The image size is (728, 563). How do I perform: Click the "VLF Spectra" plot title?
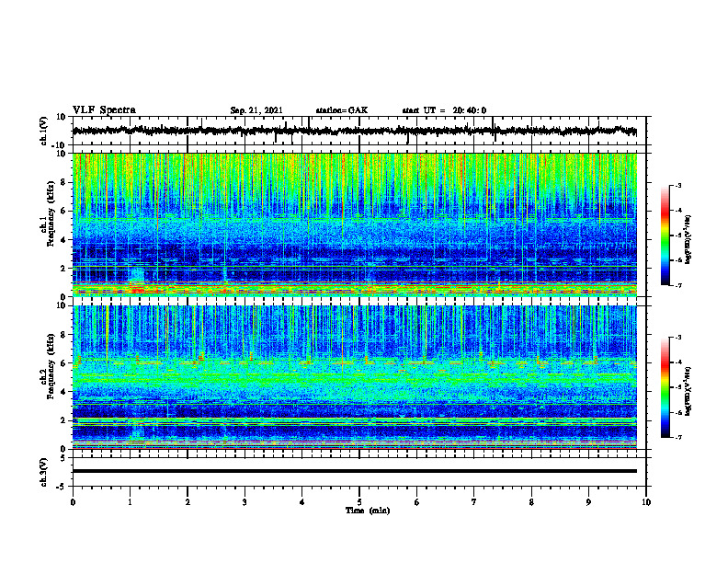coord(104,110)
